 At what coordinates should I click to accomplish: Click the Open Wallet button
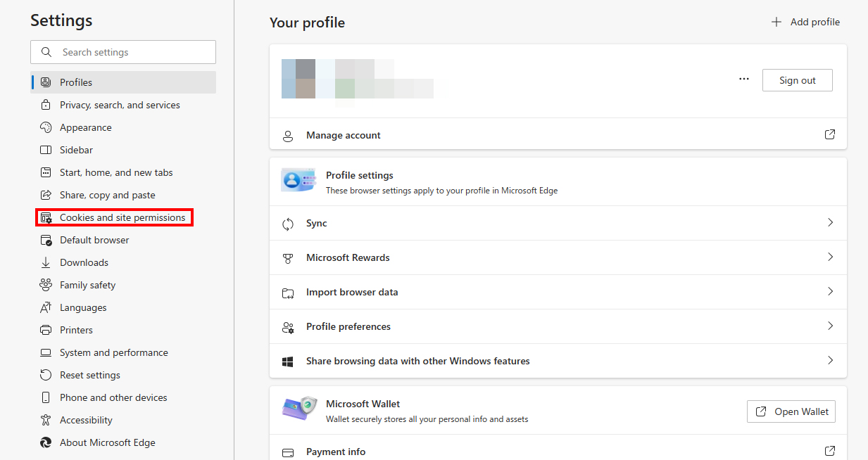pos(791,411)
